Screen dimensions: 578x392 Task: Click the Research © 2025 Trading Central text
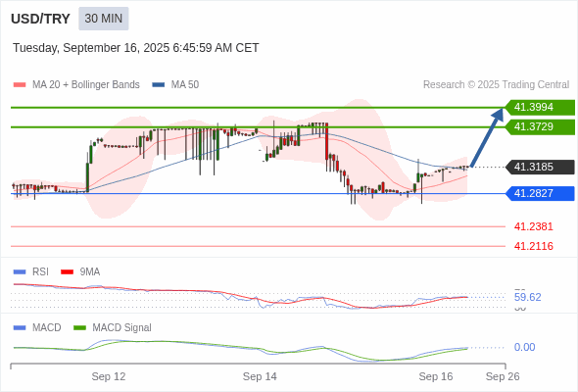click(x=496, y=85)
